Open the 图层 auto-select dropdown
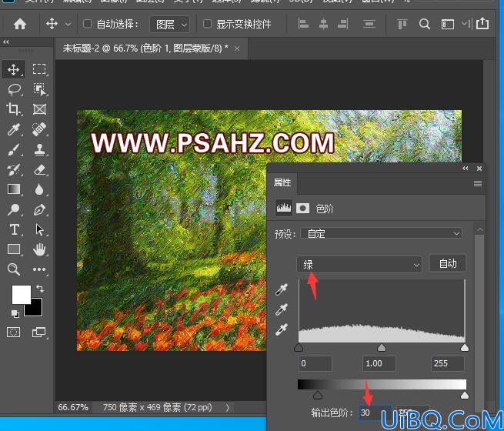 point(170,25)
